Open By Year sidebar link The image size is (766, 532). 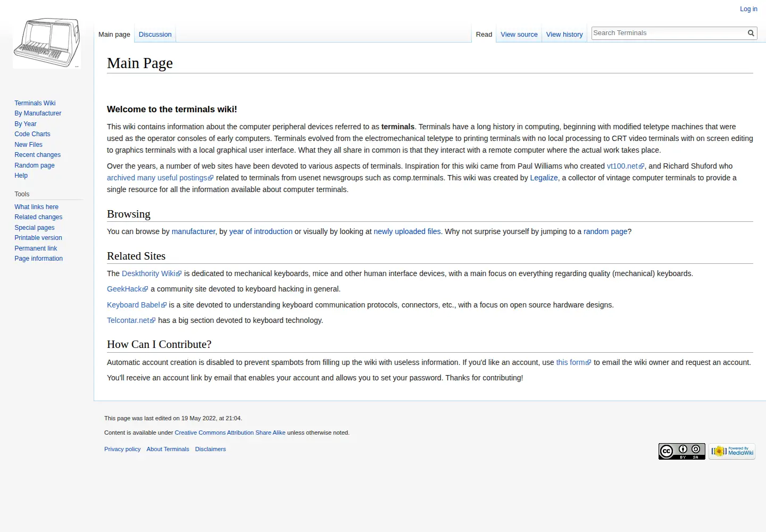[x=26, y=124]
